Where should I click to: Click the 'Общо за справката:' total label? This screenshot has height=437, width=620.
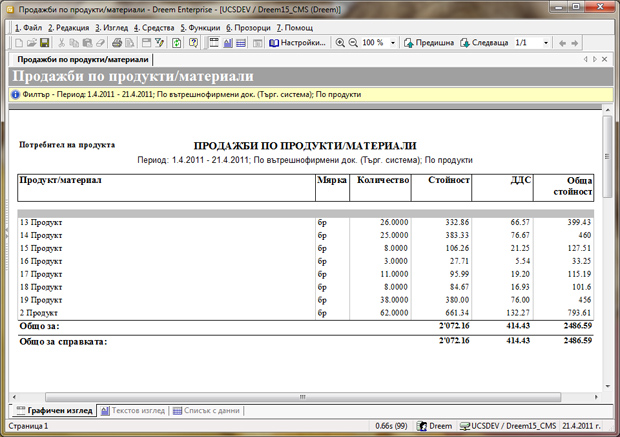[x=63, y=342]
